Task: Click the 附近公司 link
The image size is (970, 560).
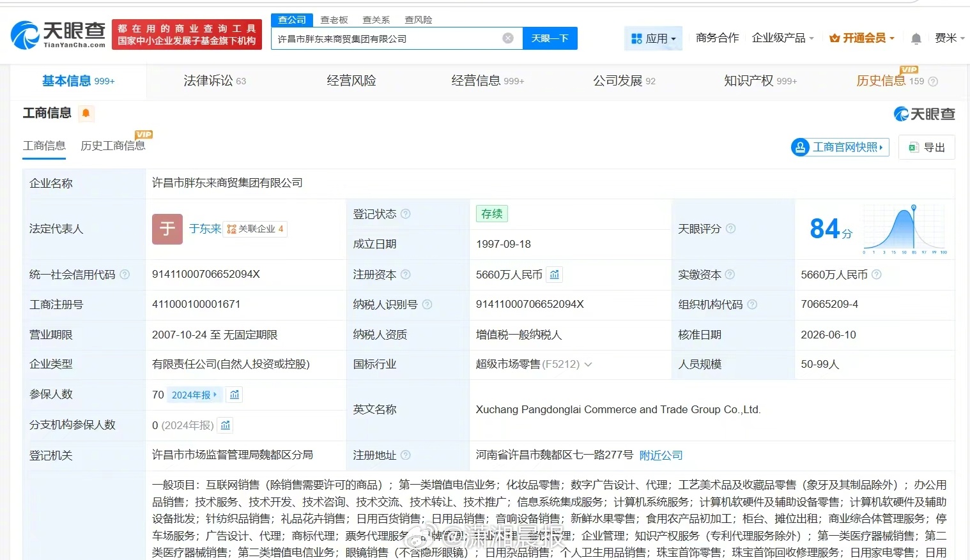Action: 661,455
